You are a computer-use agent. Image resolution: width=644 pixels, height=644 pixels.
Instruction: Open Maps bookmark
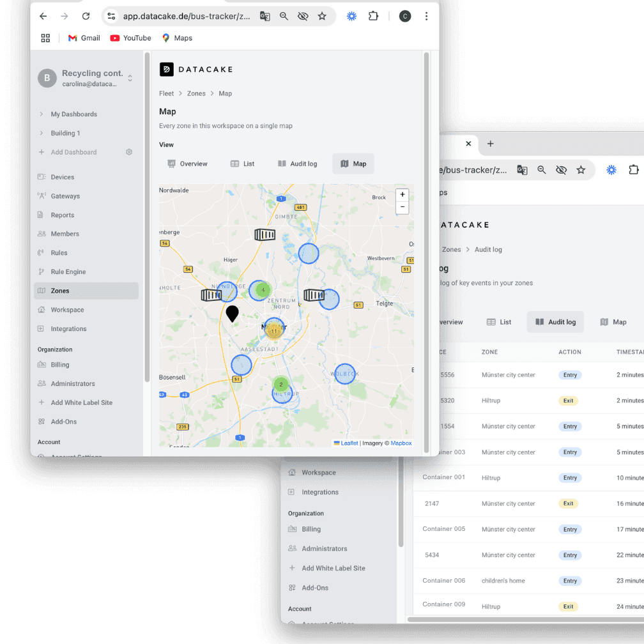click(178, 38)
